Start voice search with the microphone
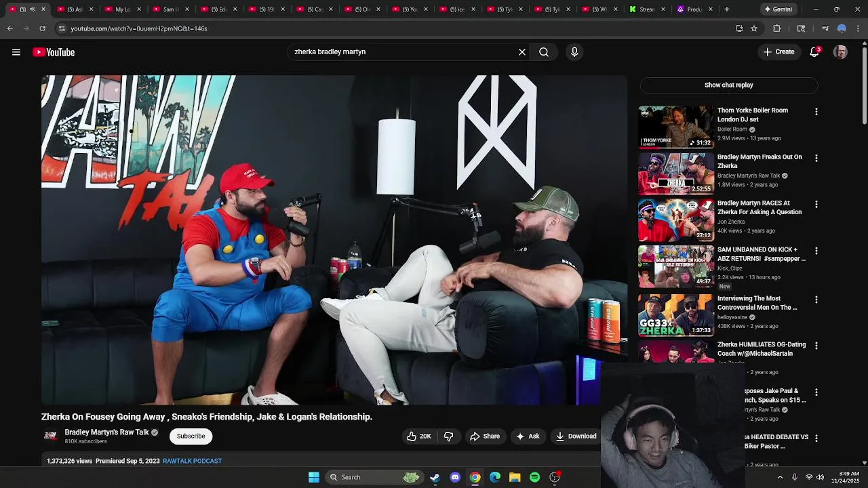 [x=574, y=52]
